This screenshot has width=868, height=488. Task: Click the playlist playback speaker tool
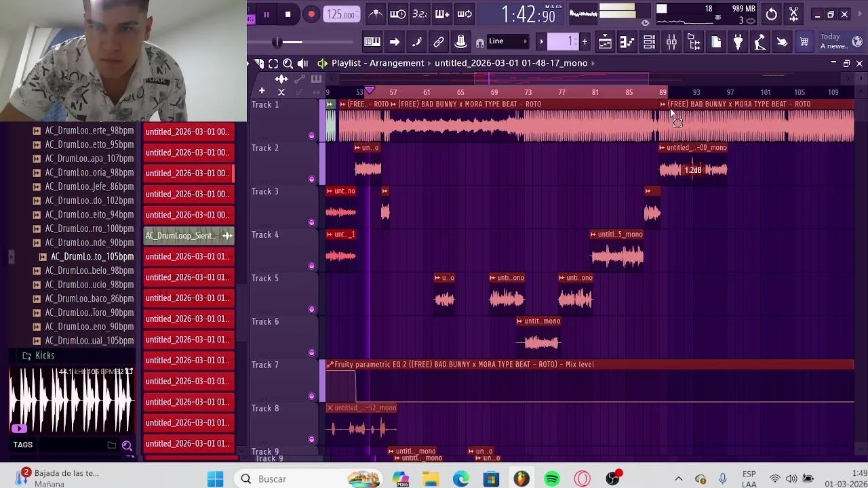(302, 63)
